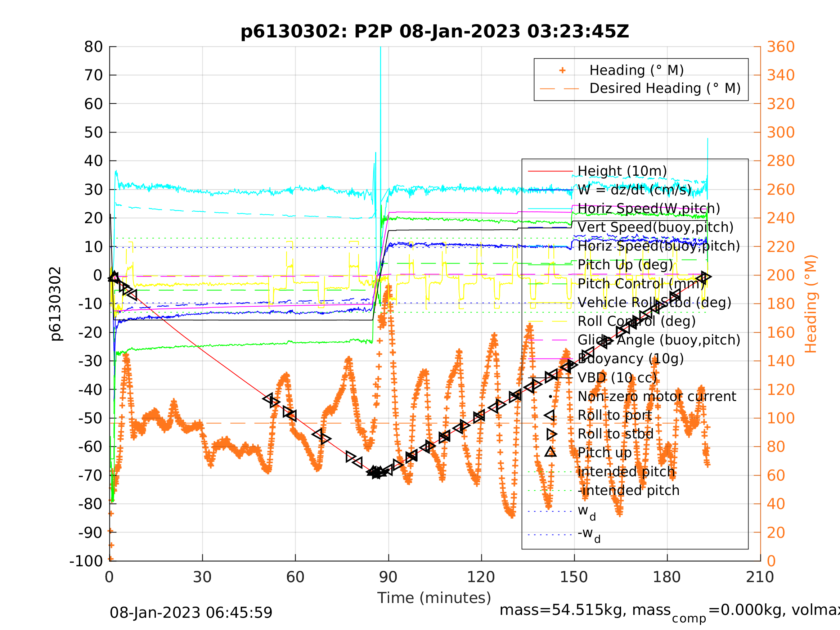Click the 'intended pitch' legend entry without minus
This screenshot has height=630, width=840.
[x=626, y=472]
